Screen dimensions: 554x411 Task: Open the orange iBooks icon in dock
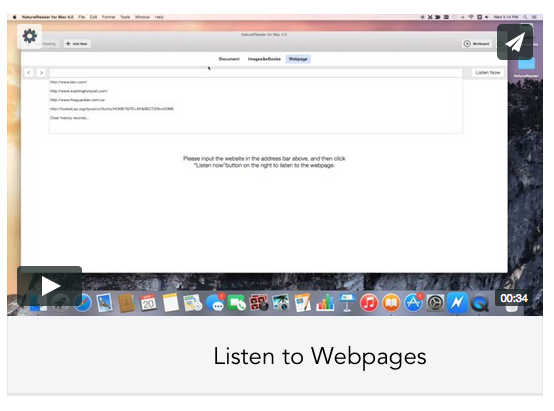click(x=391, y=303)
